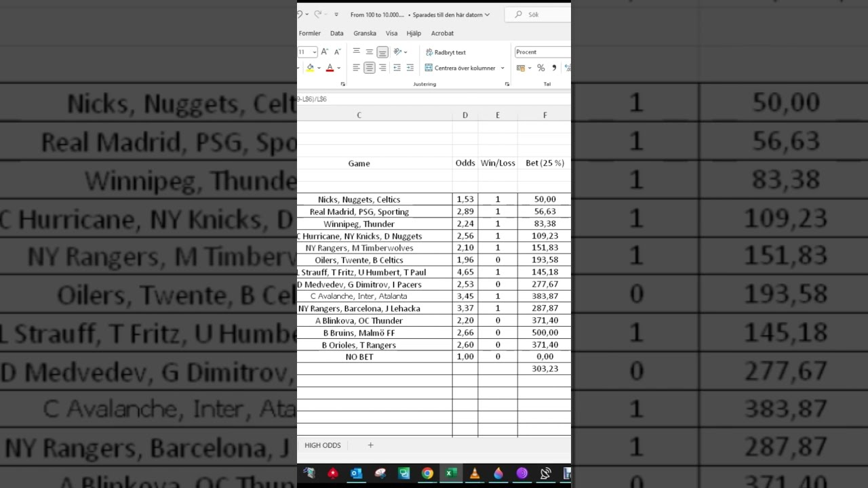Decrease font size with the small A icon
The image size is (868, 488).
pos(337,52)
